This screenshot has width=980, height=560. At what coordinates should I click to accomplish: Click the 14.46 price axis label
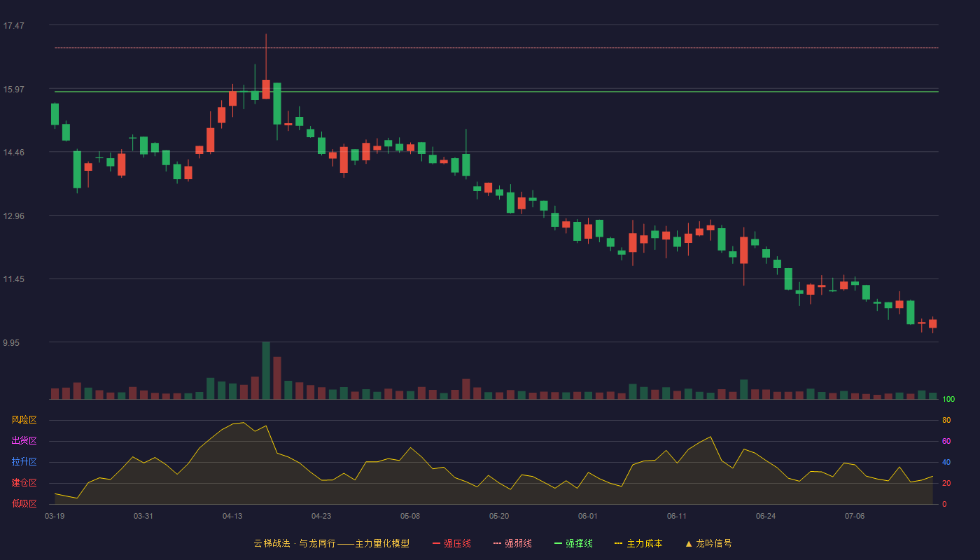13,153
